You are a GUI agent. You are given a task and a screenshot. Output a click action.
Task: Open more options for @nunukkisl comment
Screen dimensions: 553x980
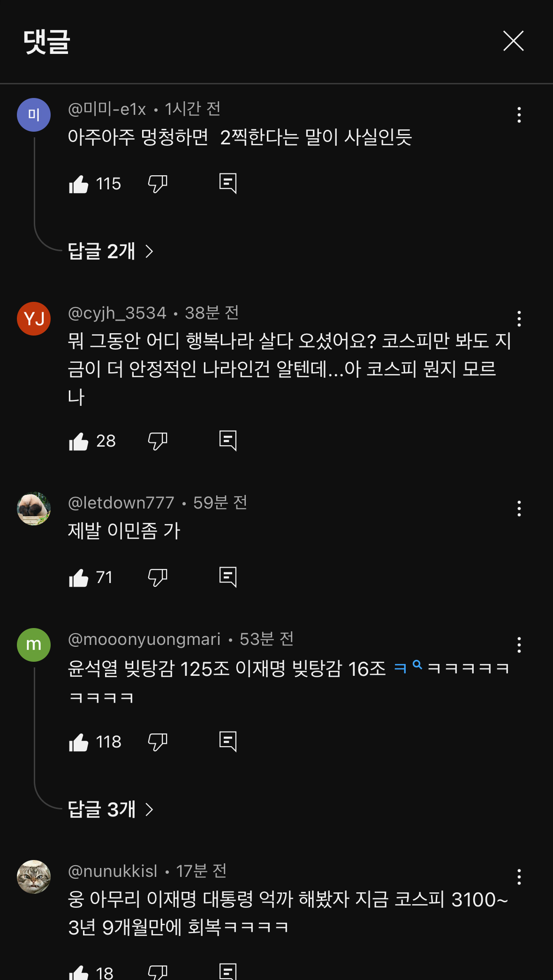(519, 877)
